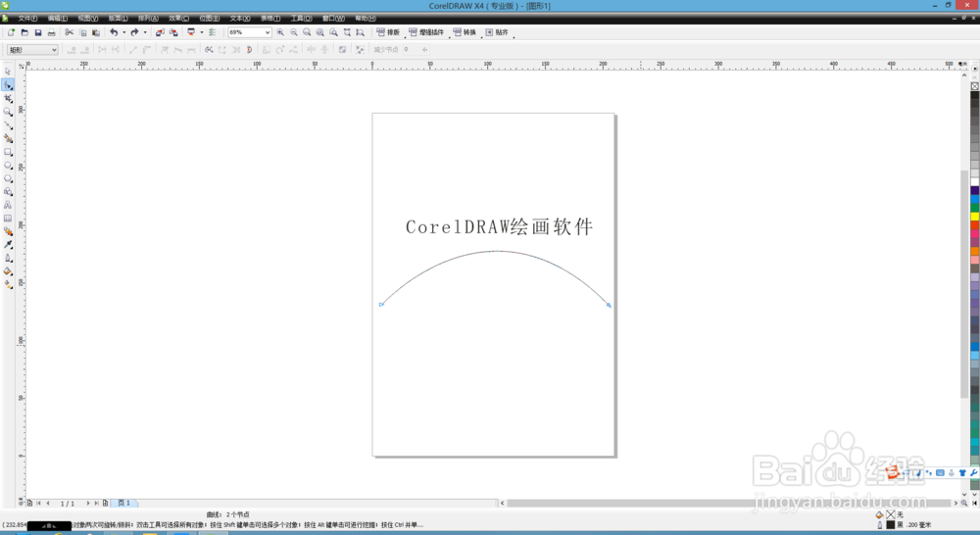
Task: Select the Crop tool in toolbox
Action: point(8,99)
